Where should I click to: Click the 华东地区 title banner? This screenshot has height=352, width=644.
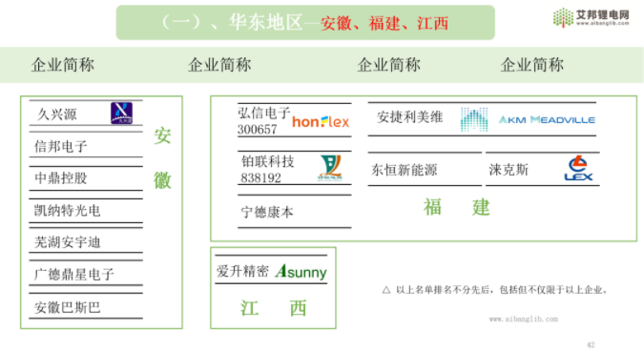pos(305,23)
